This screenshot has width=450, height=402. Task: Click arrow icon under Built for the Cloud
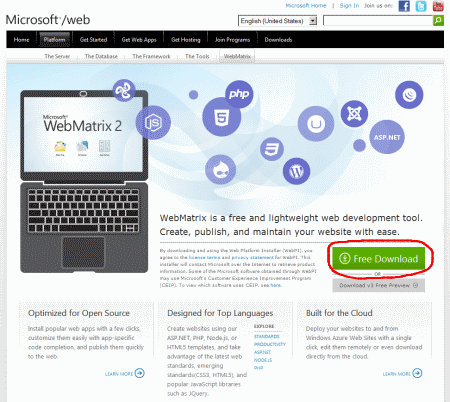coord(417,373)
